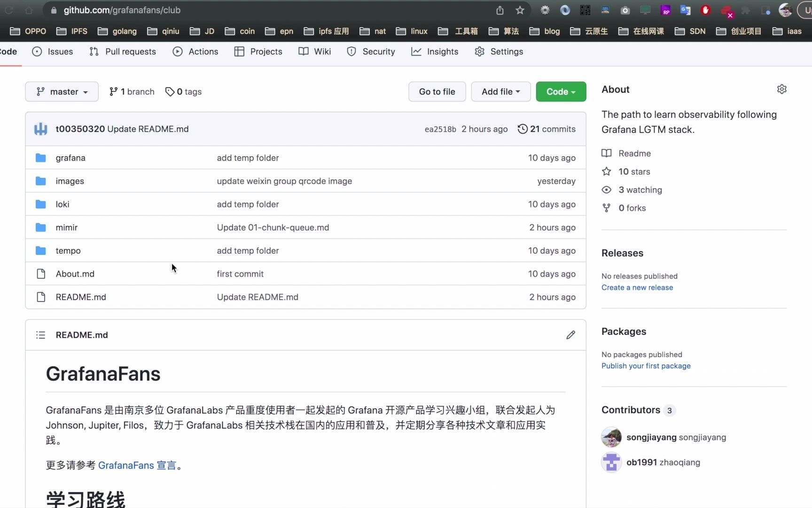The image size is (812, 508).
Task: View the 0 tags link
Action: (x=184, y=92)
